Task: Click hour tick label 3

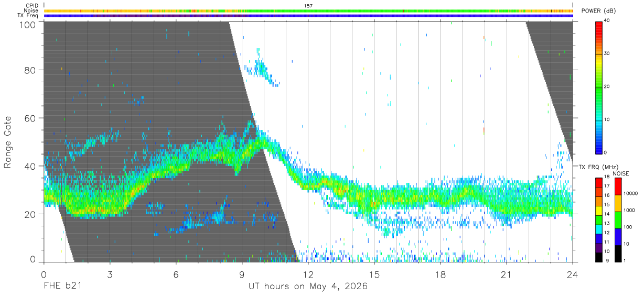Action: point(110,275)
